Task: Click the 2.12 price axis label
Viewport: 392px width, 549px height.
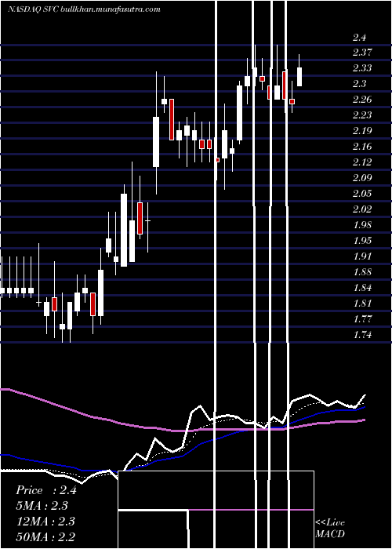Action: coord(362,162)
